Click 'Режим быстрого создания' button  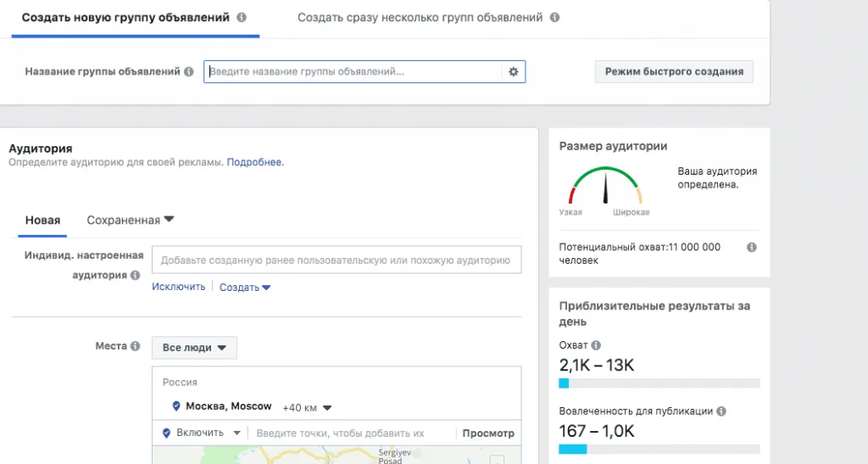(x=674, y=71)
